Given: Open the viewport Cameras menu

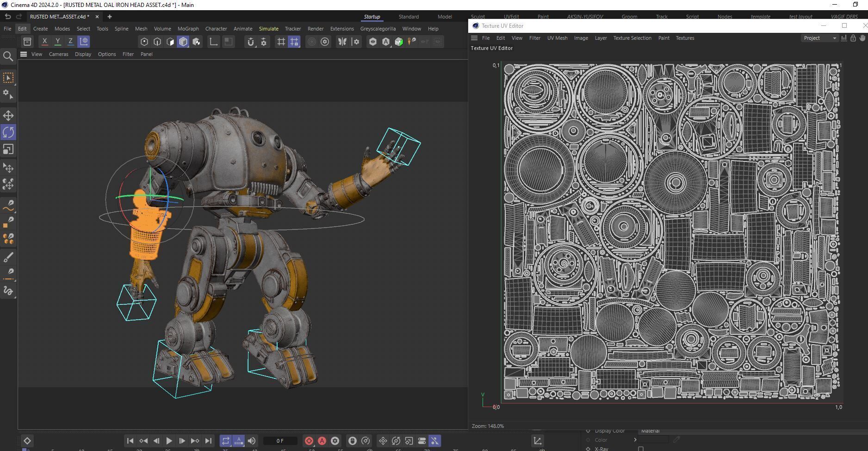Looking at the screenshot, I should pos(58,54).
